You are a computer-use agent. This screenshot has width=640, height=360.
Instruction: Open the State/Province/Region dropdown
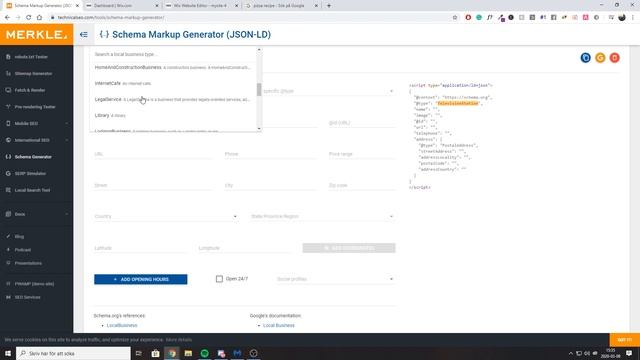pos(322,216)
